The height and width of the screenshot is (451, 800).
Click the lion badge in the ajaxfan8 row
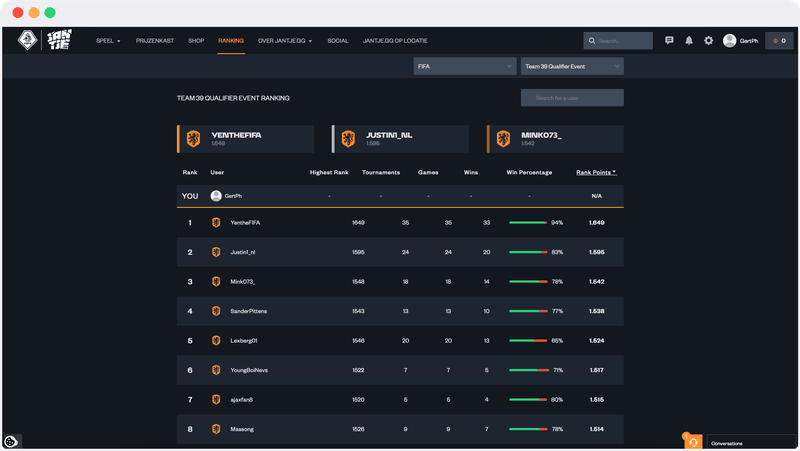[216, 399]
